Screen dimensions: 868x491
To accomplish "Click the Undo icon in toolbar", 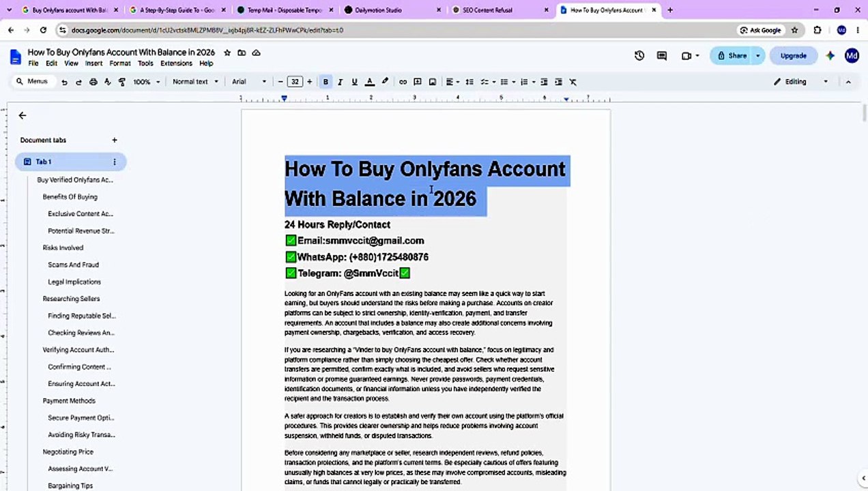I will click(64, 82).
